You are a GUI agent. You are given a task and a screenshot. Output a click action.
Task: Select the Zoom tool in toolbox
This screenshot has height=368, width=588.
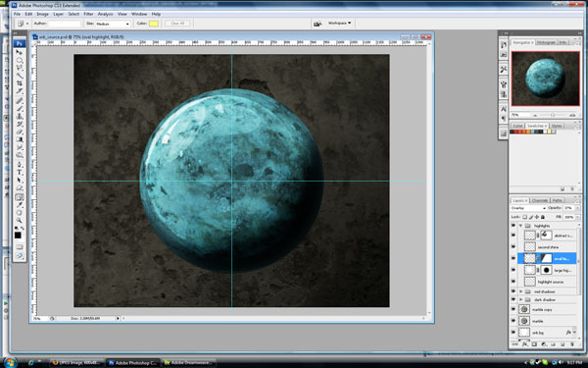(20, 221)
